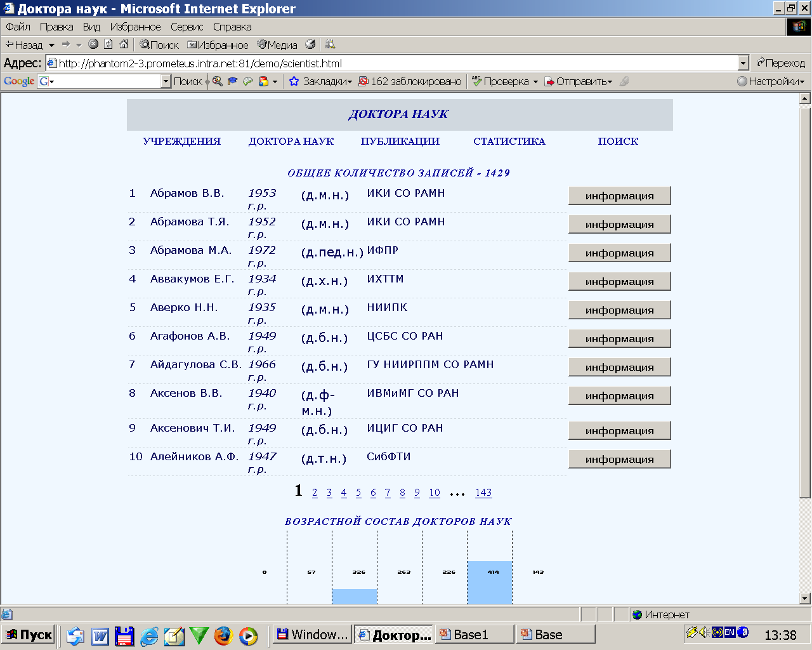This screenshot has width=812, height=650.
Task: Open the Избранное menu in menu bar
Action: click(x=135, y=27)
